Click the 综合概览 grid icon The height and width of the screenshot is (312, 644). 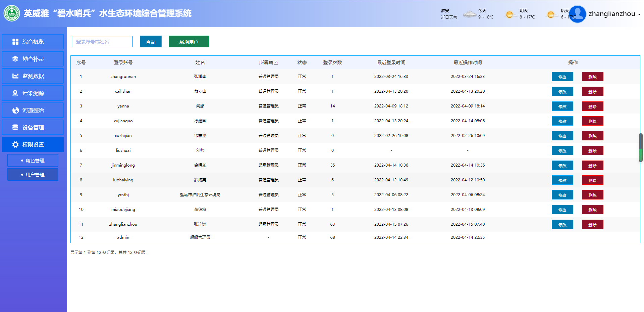15,42
